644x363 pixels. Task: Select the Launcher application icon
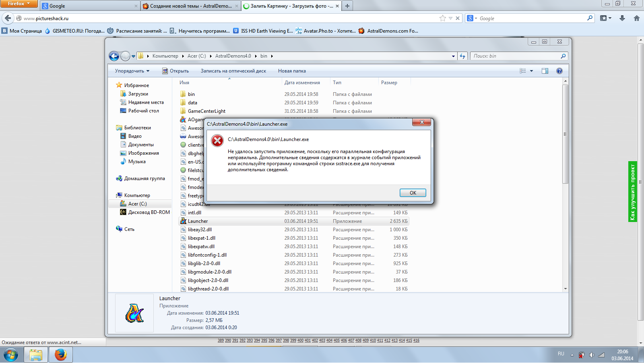click(x=183, y=221)
